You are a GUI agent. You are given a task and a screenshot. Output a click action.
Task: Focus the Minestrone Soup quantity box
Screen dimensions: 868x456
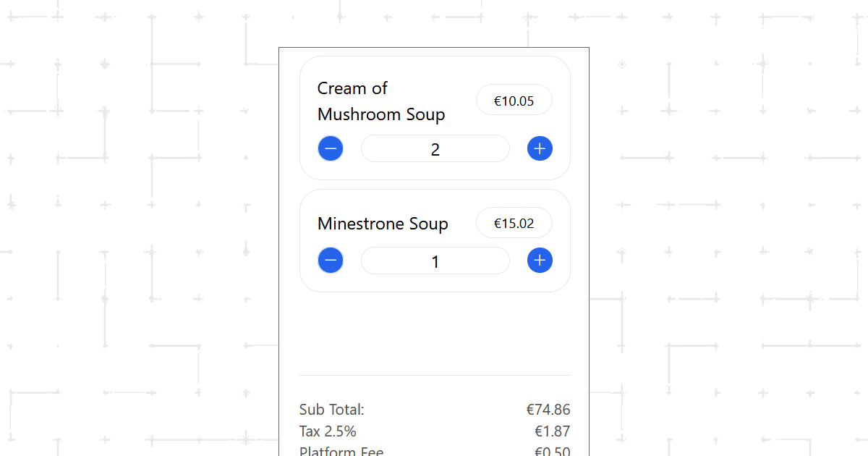click(x=435, y=261)
